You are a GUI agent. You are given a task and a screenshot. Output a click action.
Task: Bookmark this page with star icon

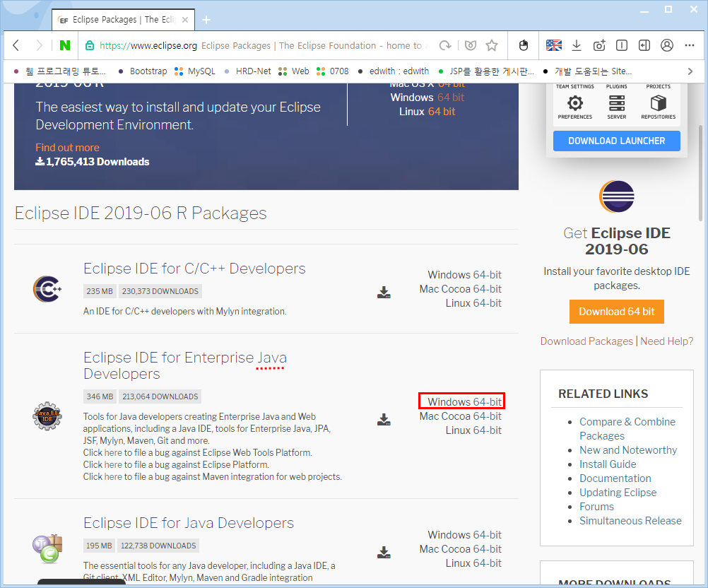pos(492,45)
